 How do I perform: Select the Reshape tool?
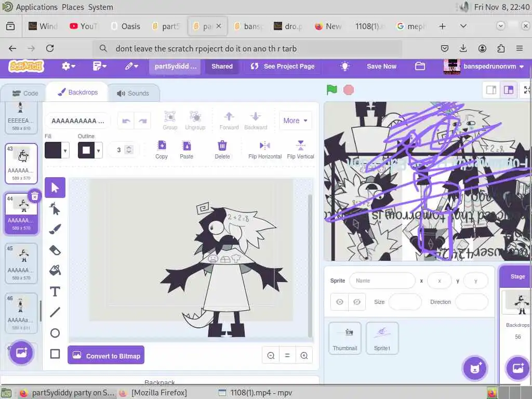click(x=55, y=209)
